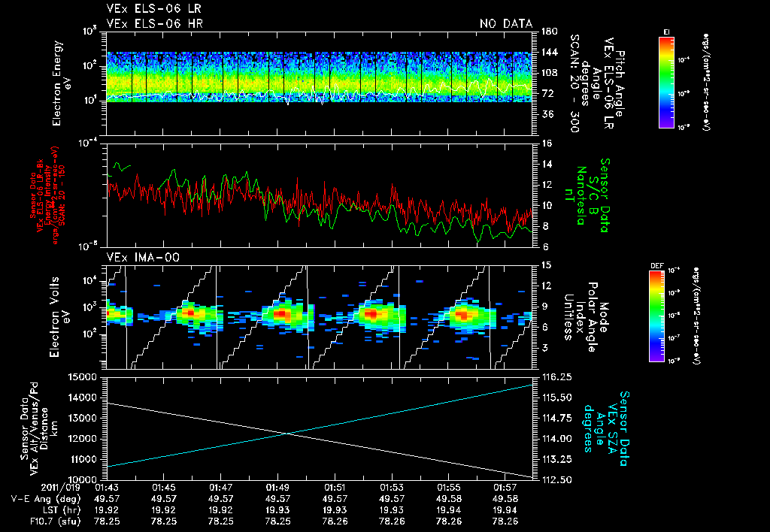Select the Electron Volts eV axis label

(61, 316)
